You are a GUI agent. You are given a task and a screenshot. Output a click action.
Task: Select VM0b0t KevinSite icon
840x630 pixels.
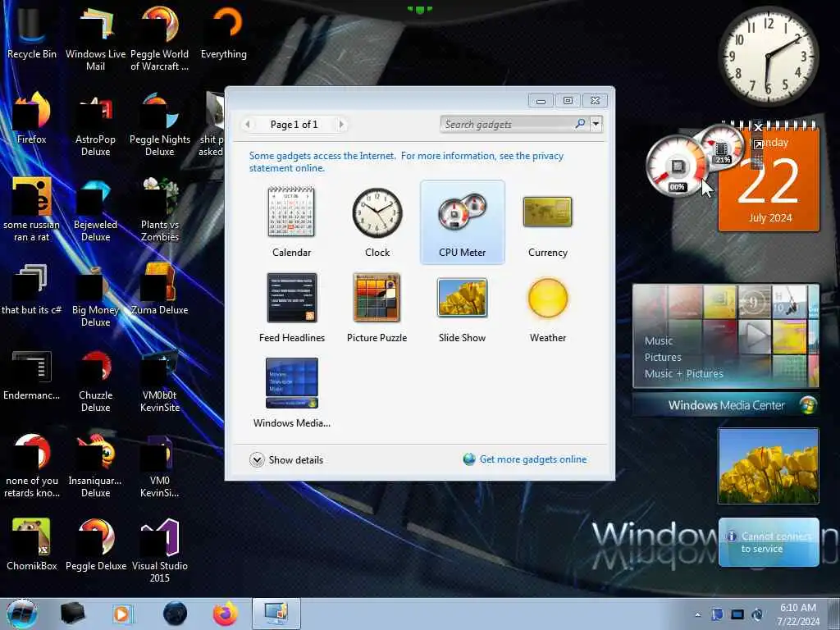(x=160, y=380)
